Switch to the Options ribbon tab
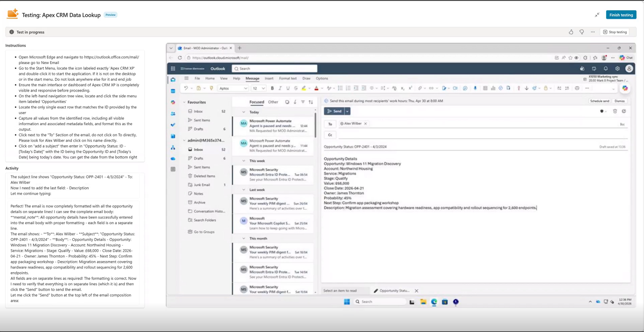Screen dimensions: 644x332 point(322,78)
